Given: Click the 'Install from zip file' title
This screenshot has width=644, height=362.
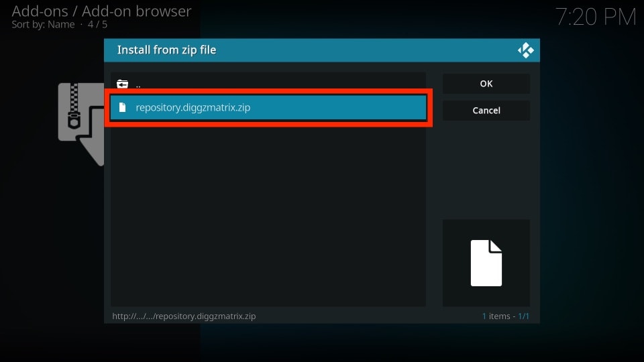Looking at the screenshot, I should coord(167,50).
